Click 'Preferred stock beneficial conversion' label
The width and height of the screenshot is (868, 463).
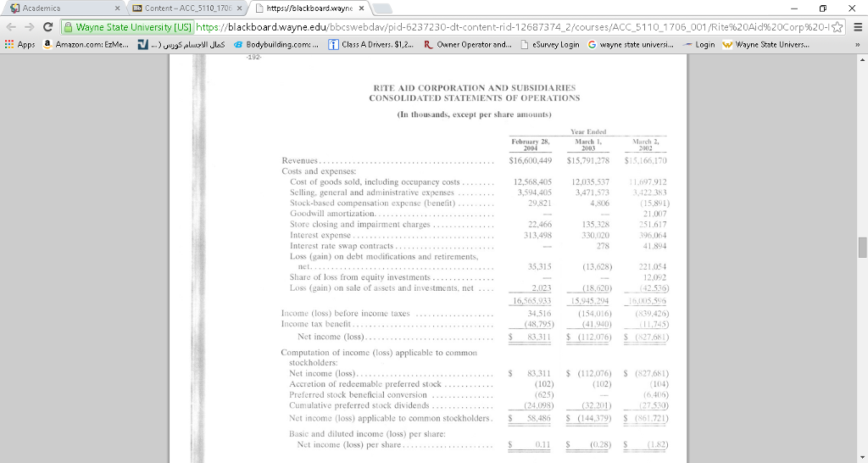tap(358, 395)
